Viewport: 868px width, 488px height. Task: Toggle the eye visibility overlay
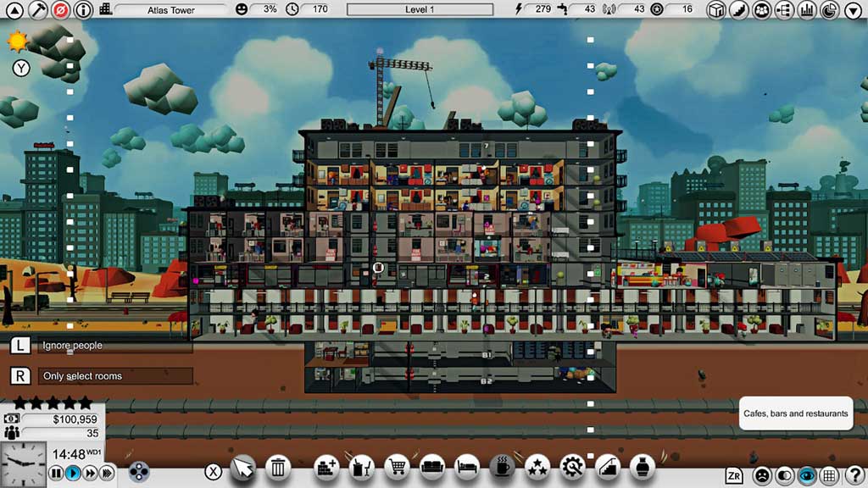(807, 475)
